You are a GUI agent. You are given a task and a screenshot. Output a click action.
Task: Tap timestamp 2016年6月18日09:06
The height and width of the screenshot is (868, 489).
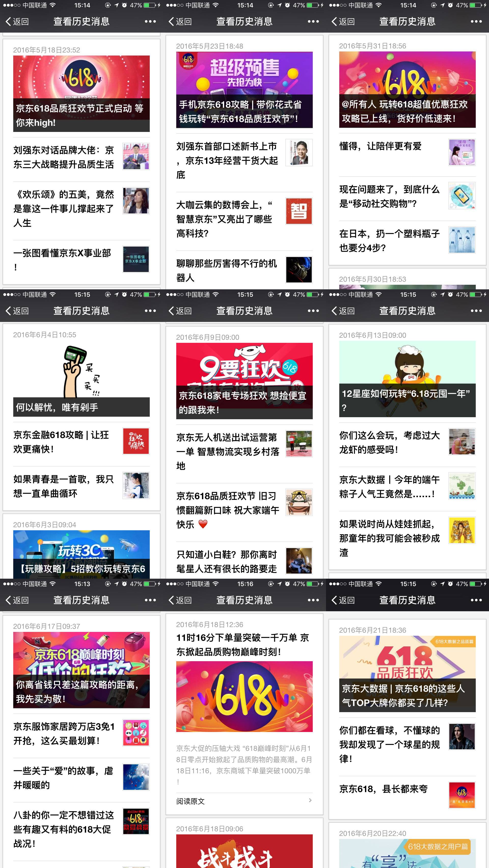[210, 829]
